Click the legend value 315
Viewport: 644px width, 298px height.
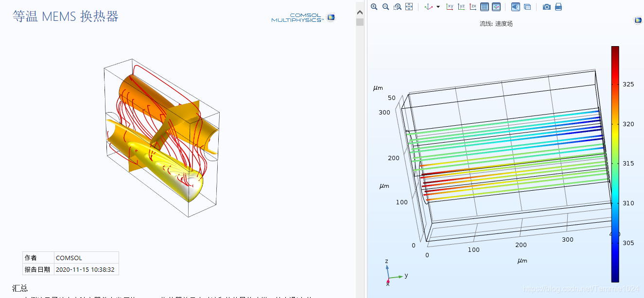628,164
